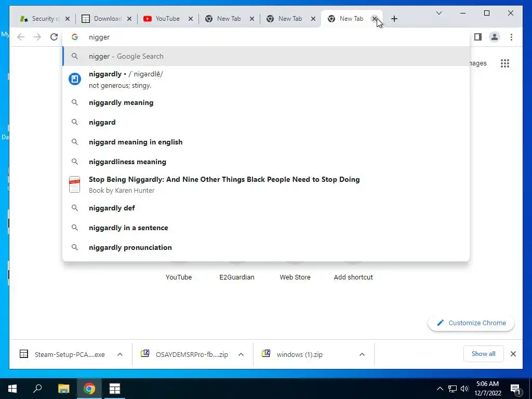Open the Chrome side panel
This screenshot has width=532, height=399.
[478, 37]
